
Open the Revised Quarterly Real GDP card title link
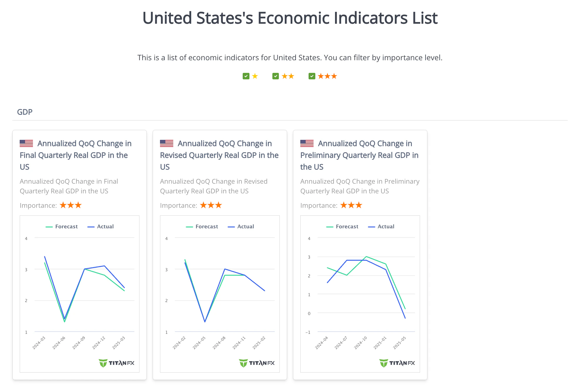[219, 155]
